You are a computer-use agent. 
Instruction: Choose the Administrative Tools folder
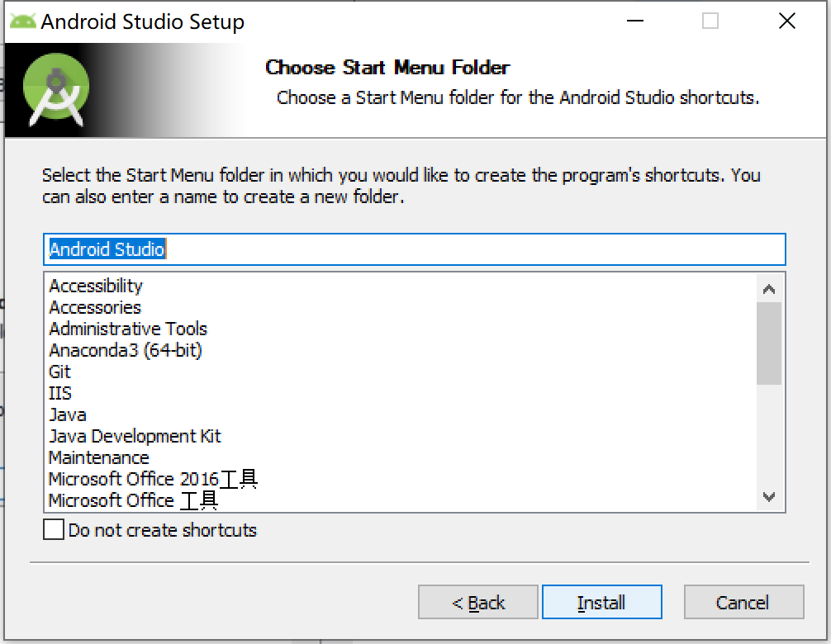128,329
